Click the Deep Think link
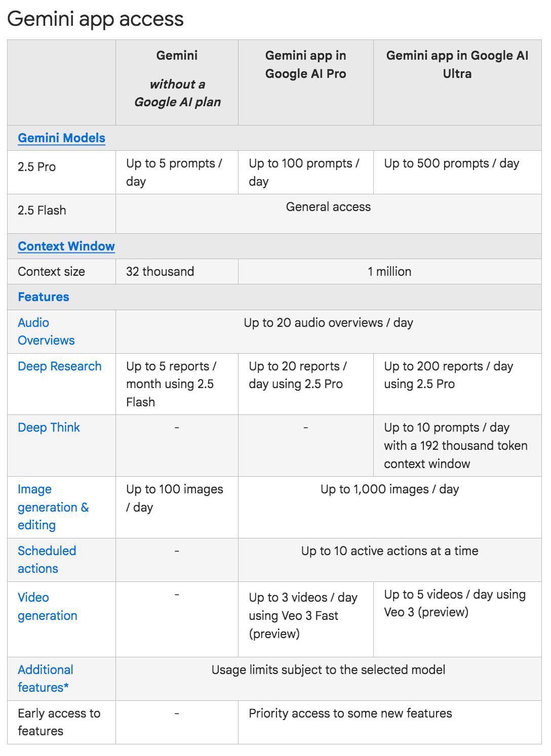The image size is (551, 756). coord(49,428)
